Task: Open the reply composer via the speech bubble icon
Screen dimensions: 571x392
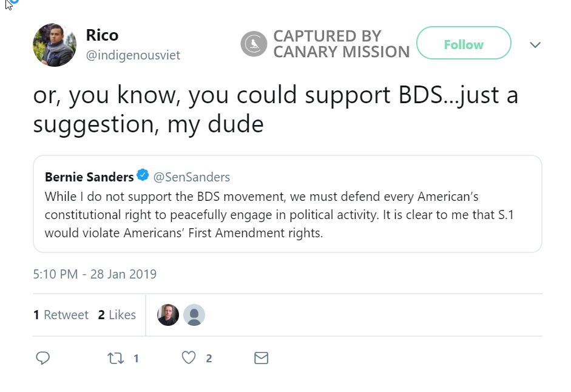Action: [42, 358]
